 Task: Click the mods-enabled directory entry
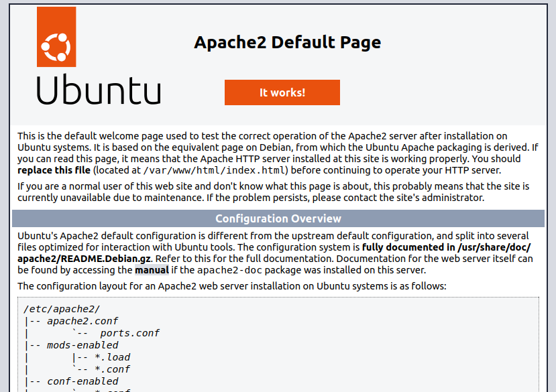82,345
